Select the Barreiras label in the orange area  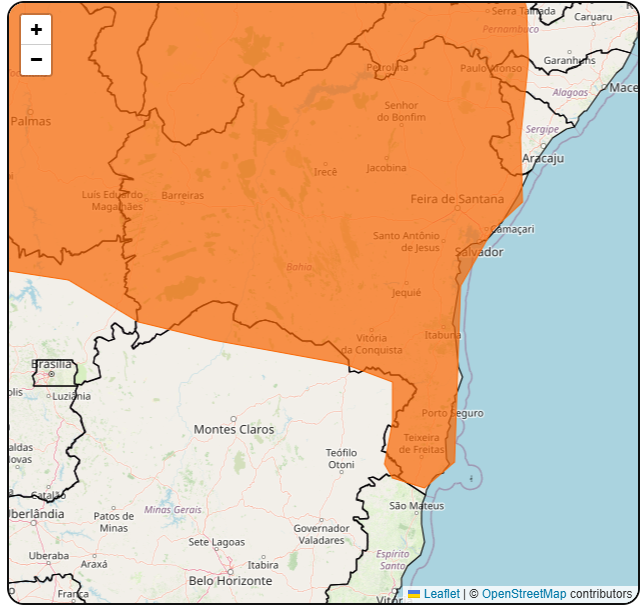click(182, 195)
